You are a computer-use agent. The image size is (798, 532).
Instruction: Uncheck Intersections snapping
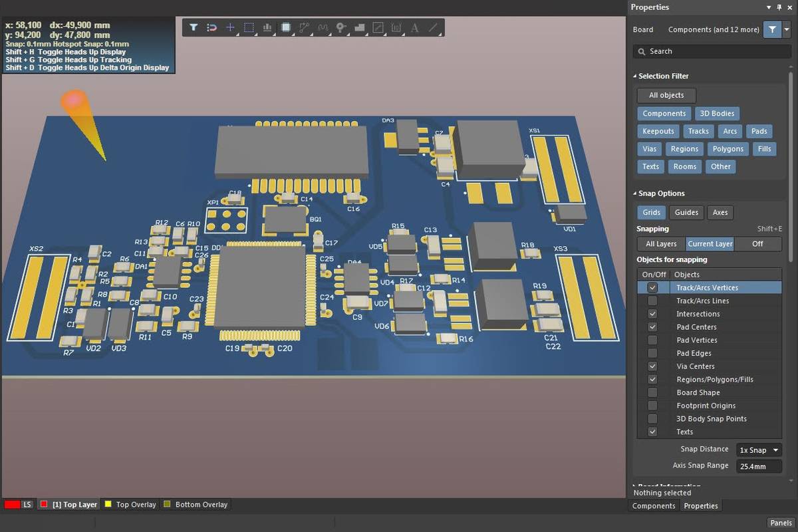pos(652,314)
